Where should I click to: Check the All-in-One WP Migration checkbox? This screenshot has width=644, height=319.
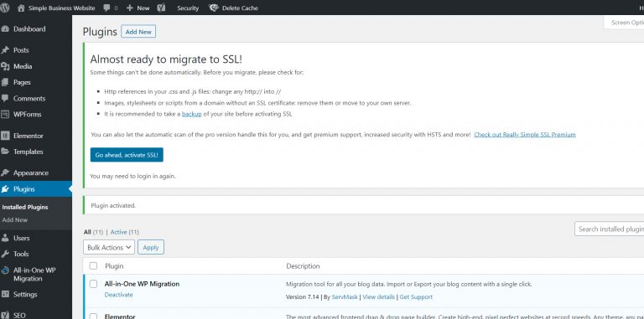[93, 284]
